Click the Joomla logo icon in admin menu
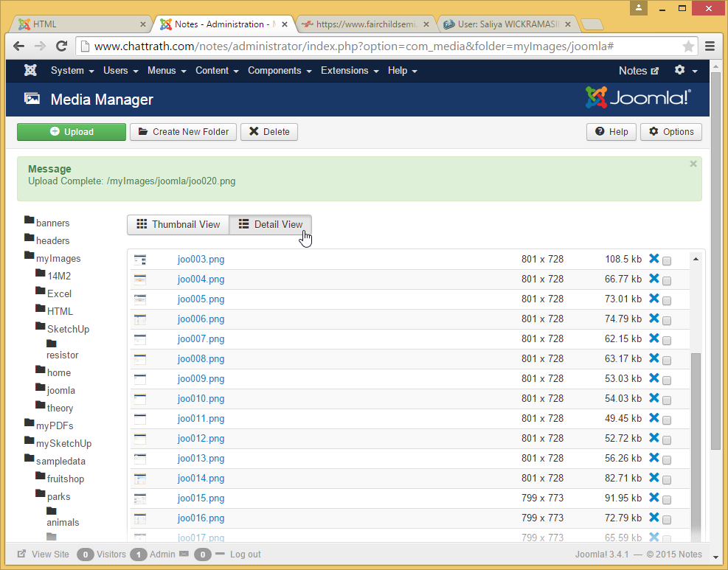The width and height of the screenshot is (728, 570). point(30,71)
